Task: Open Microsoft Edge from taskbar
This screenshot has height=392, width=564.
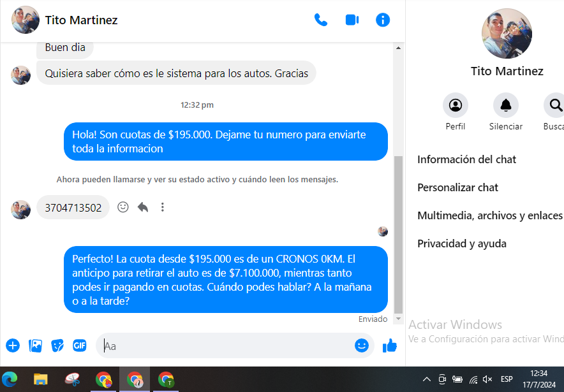Action: 10,379
